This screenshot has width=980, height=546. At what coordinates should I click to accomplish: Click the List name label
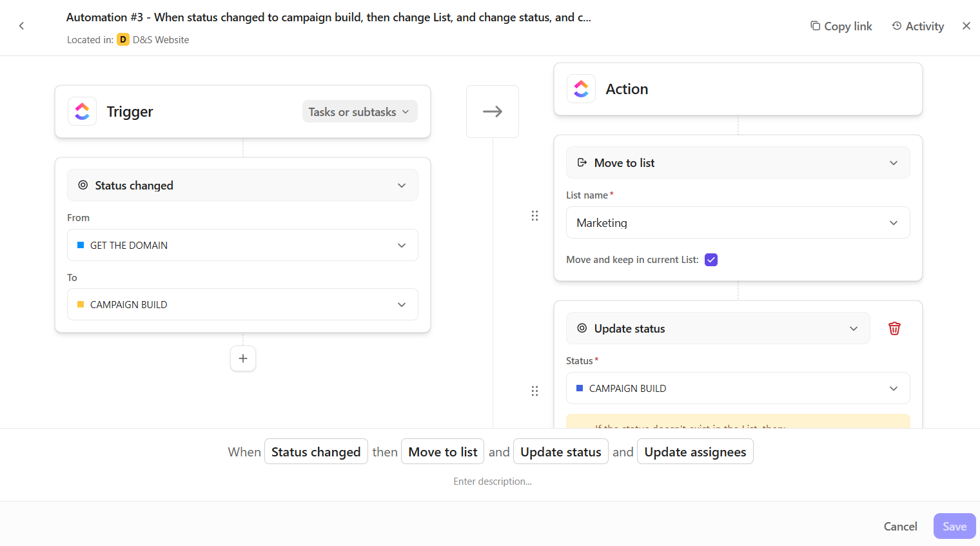pyautogui.click(x=587, y=195)
